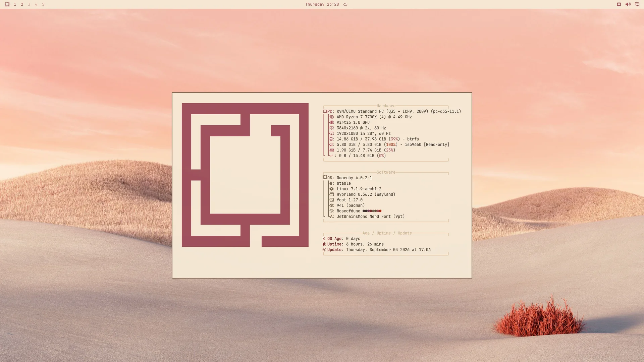Click the memory icon beside 1.90 GiB
This screenshot has height=362, width=644.
[331, 150]
